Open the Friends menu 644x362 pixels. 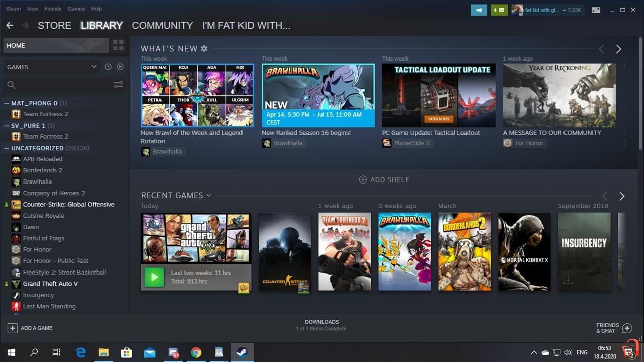click(x=53, y=9)
